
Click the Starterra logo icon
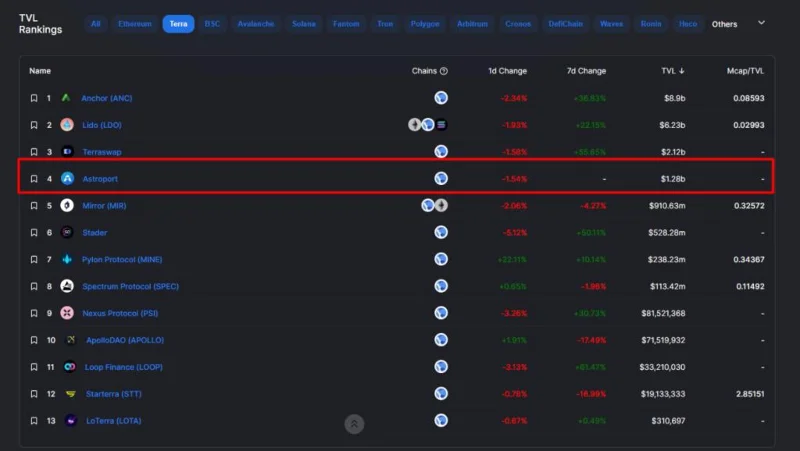70,394
